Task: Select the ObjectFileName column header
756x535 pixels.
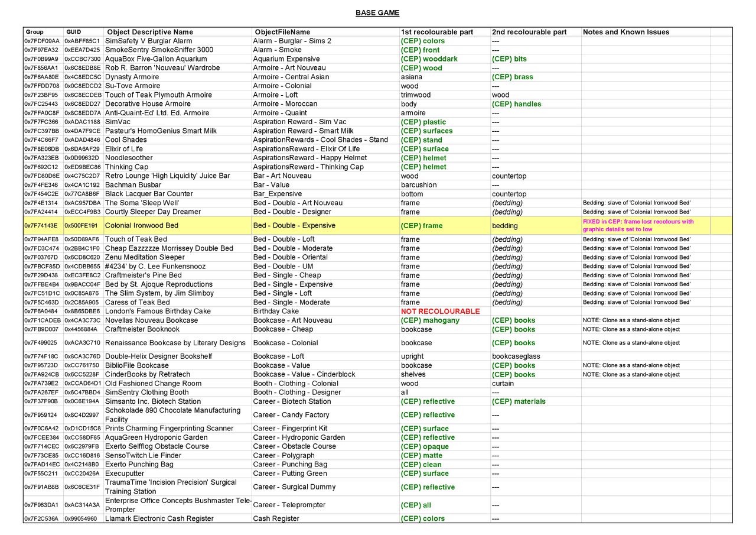Action: (x=282, y=32)
